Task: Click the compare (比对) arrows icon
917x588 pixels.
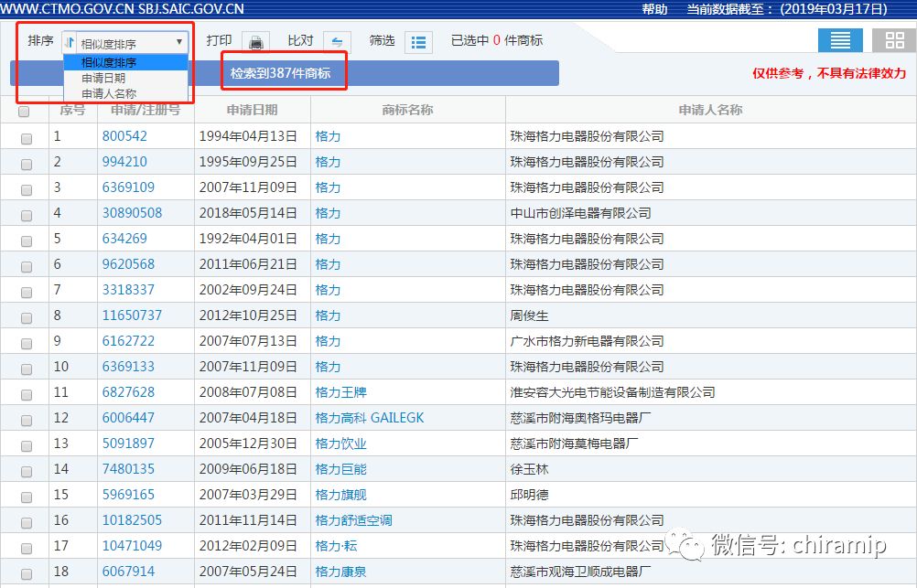Action: click(x=337, y=43)
